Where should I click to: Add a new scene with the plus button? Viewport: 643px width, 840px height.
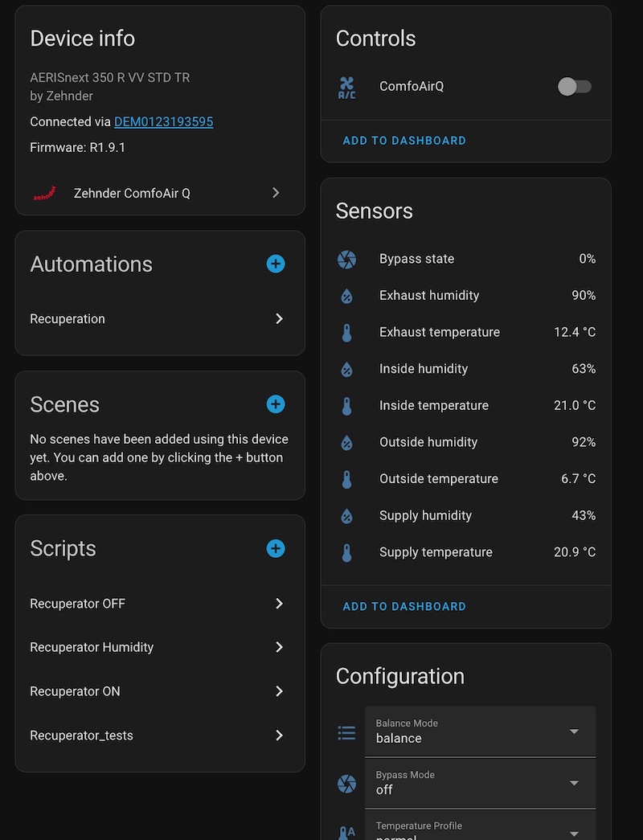pyautogui.click(x=276, y=404)
